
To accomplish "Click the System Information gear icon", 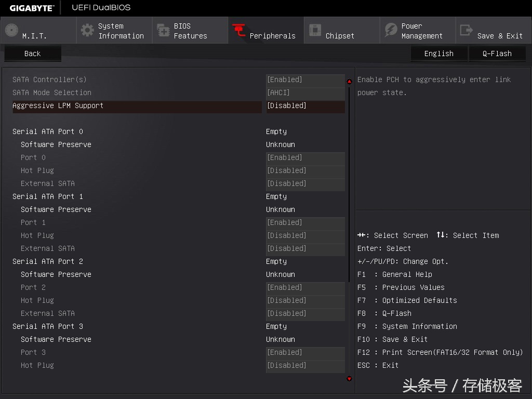I will [87, 31].
